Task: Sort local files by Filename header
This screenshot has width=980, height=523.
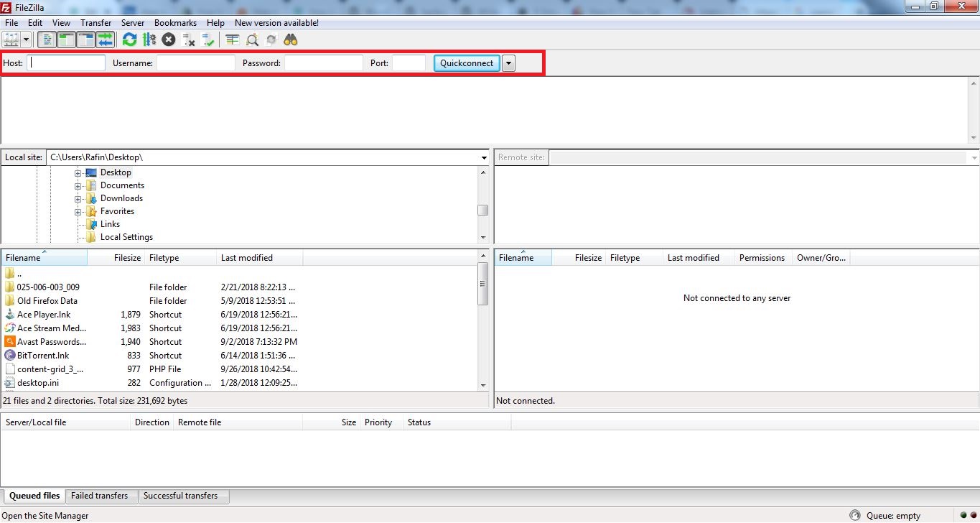Action: coord(44,258)
